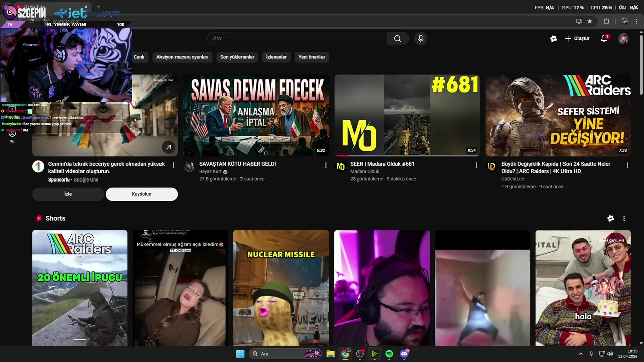Open the Chrome extensions puzzle icon

point(606,21)
